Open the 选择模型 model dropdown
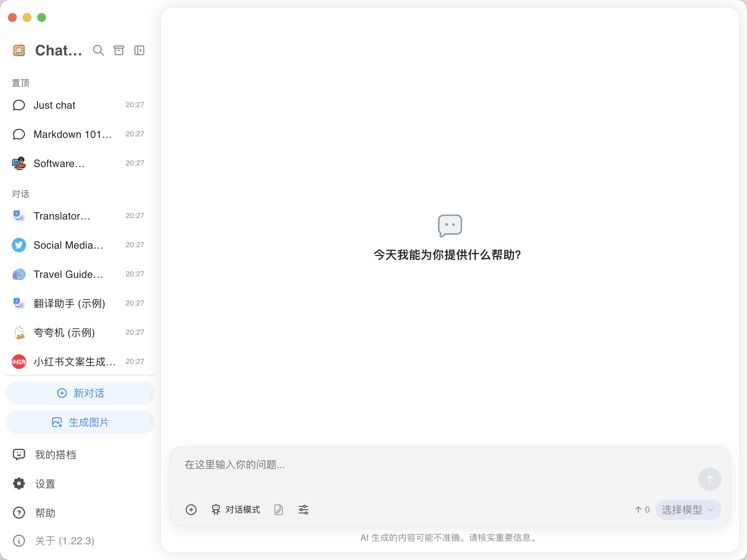 pos(688,510)
